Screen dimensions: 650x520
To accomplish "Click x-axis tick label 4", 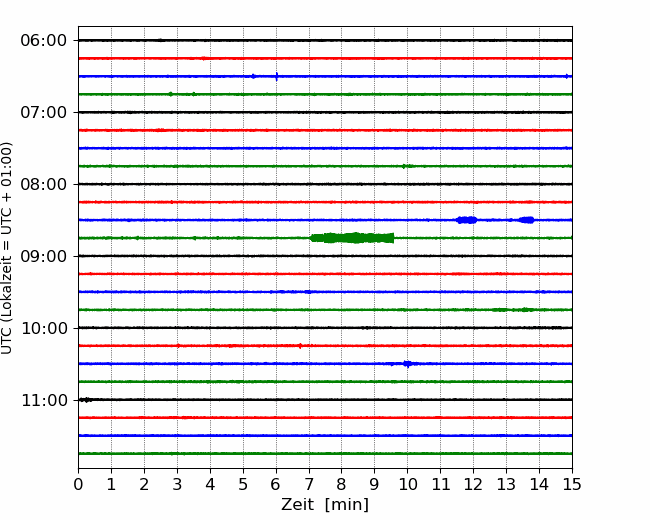I will pyautogui.click(x=210, y=484).
